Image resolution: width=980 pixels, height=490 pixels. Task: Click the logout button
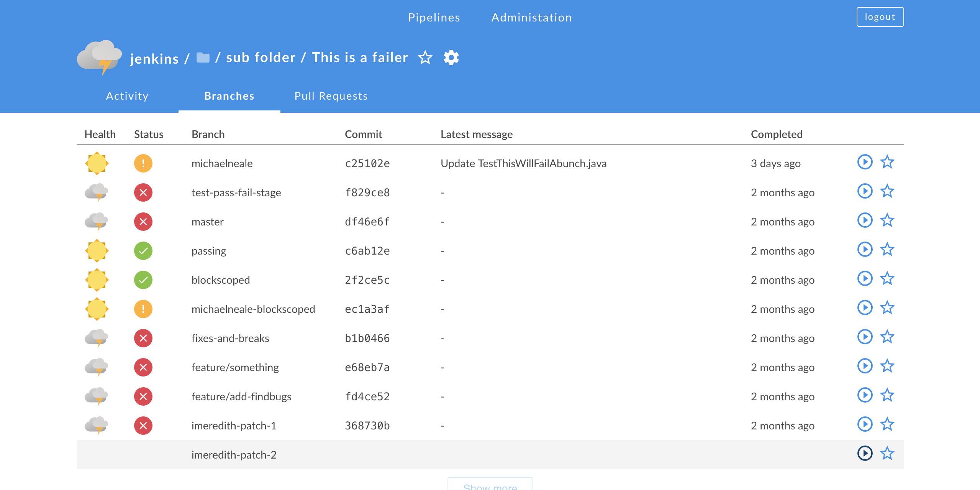(x=880, y=17)
